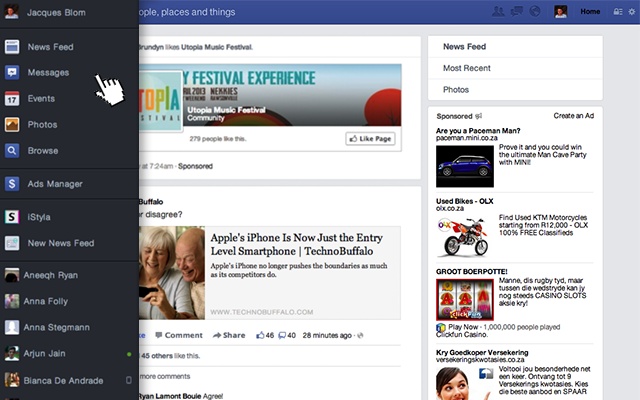The width and height of the screenshot is (640, 400).
Task: Open privacy shortcuts icon in top bar
Action: [618, 12]
